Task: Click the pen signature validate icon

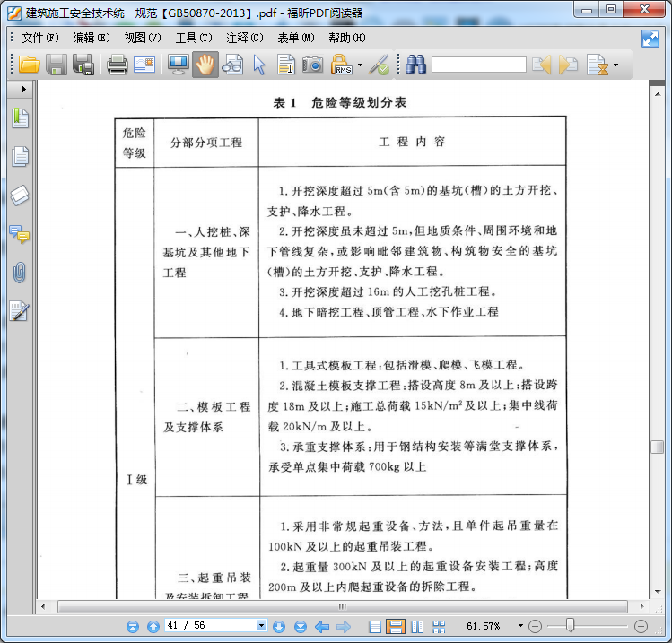Action: pos(379,65)
